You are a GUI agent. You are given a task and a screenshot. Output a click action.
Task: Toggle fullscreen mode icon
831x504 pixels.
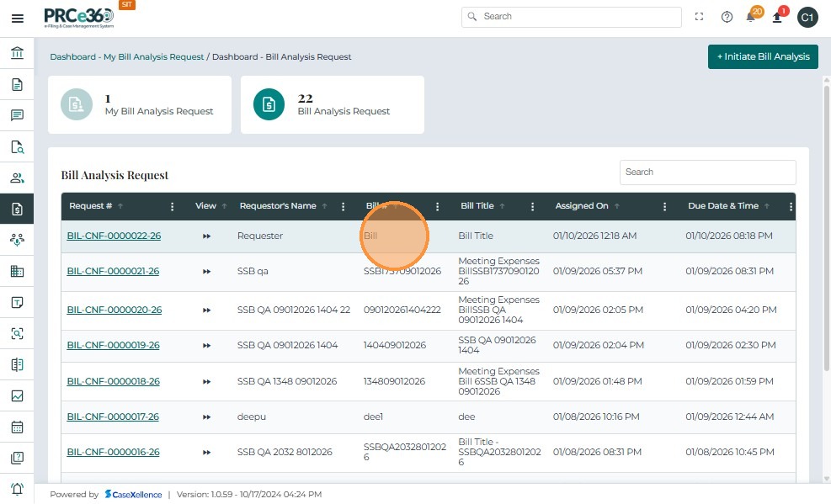pyautogui.click(x=699, y=17)
